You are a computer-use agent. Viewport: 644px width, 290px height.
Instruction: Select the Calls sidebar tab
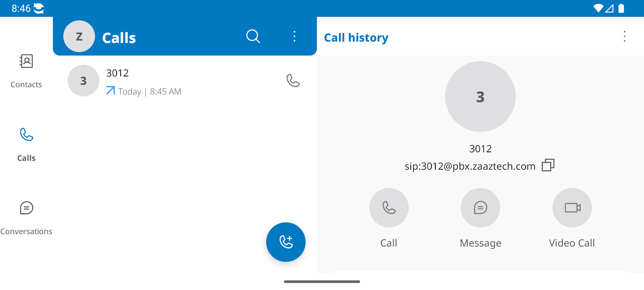[x=26, y=144]
